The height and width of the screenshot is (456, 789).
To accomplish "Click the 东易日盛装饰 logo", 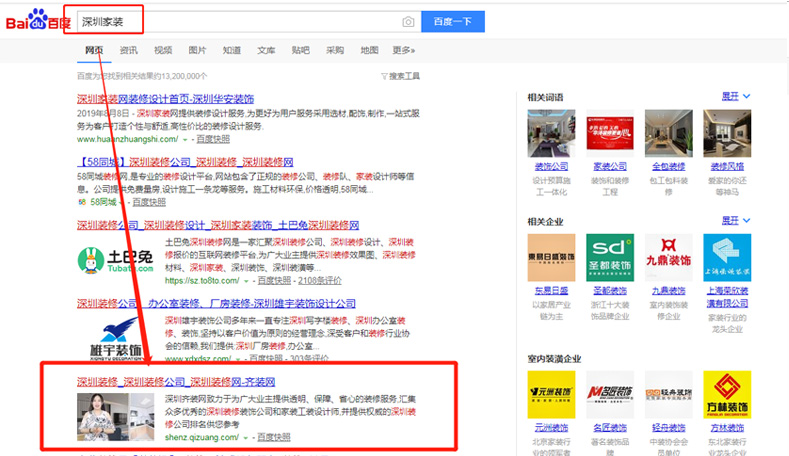I will tap(551, 257).
